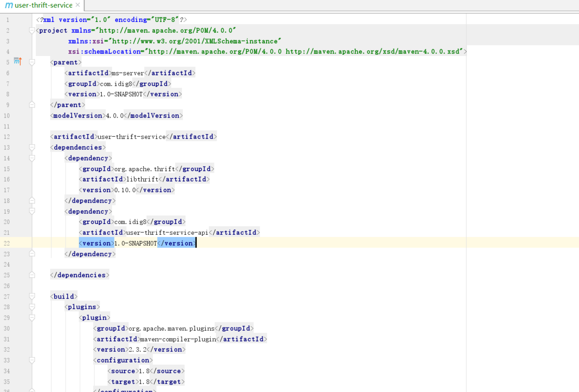Click target value 1.8 on line 35

click(144, 382)
